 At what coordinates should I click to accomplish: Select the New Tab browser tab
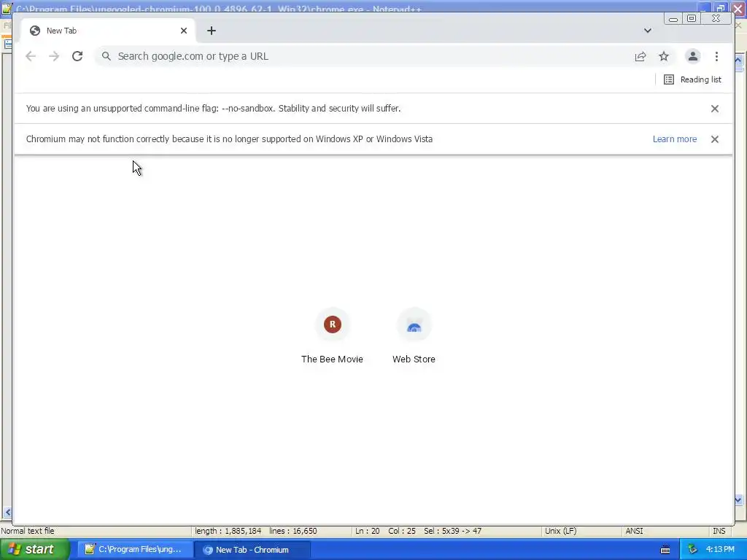pyautogui.click(x=107, y=31)
